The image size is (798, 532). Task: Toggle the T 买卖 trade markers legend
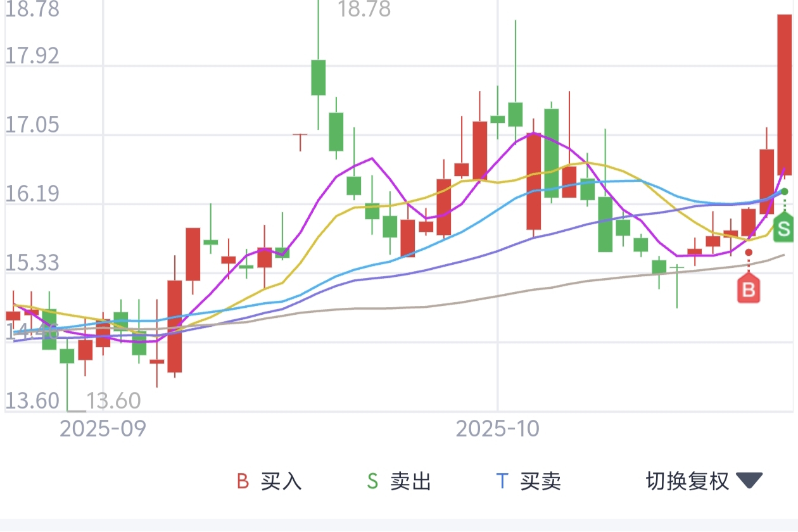click(528, 481)
